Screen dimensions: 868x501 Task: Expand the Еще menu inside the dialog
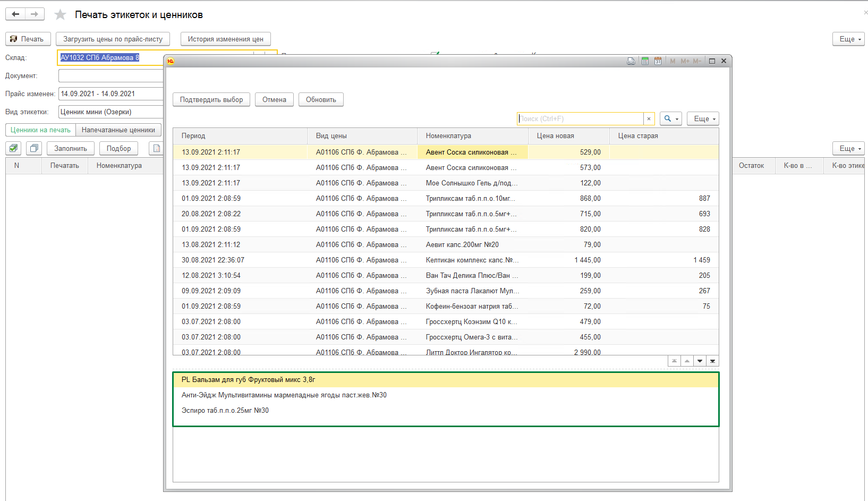click(702, 119)
